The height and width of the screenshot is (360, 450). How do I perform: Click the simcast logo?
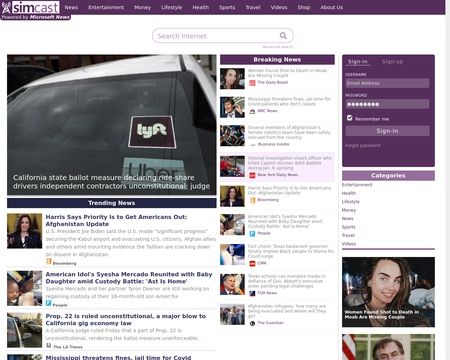31,7
